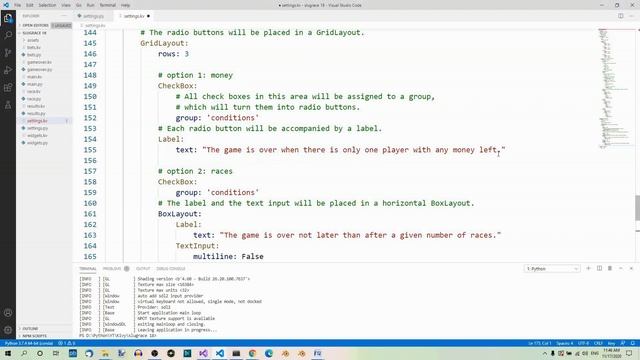The height and width of the screenshot is (360, 640).
Task: Expand the OPEN EDITORS section
Action: 35,25
